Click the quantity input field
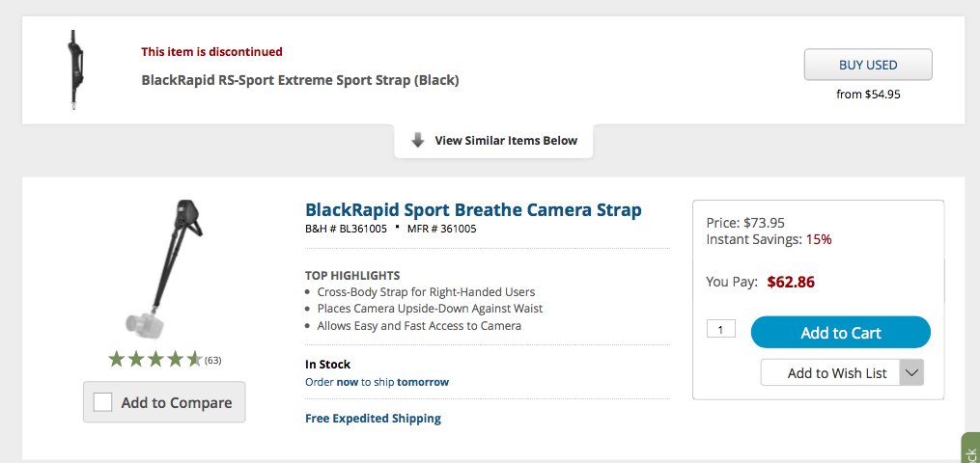Viewport: 980px width, 463px height. 720,329
